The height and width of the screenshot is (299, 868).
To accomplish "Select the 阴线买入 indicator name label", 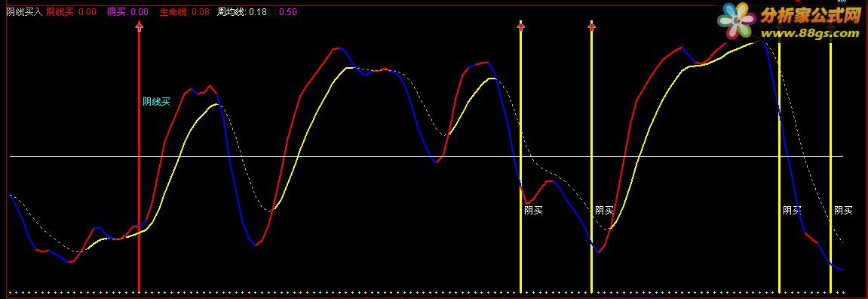I will coord(24,11).
